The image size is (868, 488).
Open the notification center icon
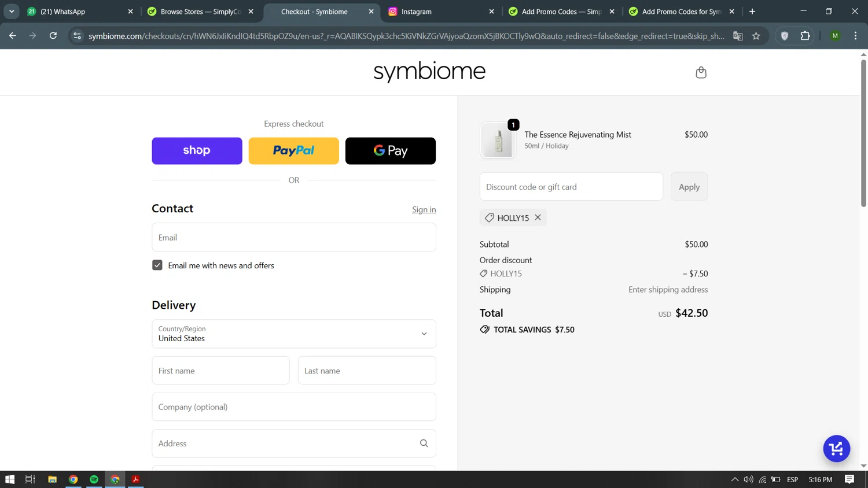click(849, 479)
